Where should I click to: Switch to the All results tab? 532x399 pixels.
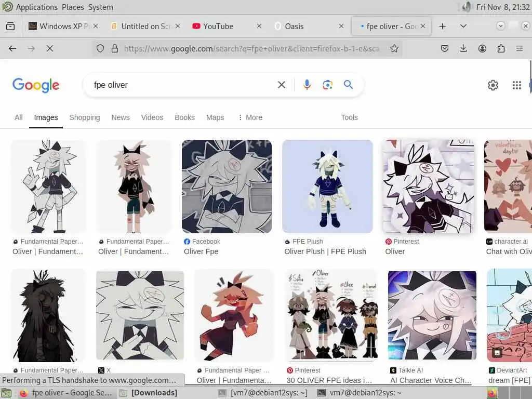pos(19,117)
